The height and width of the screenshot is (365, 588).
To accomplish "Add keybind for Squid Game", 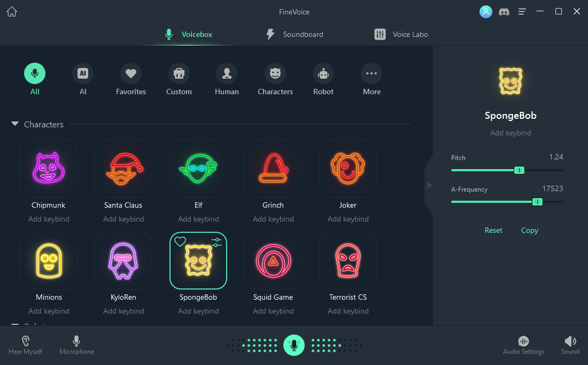I will (273, 311).
